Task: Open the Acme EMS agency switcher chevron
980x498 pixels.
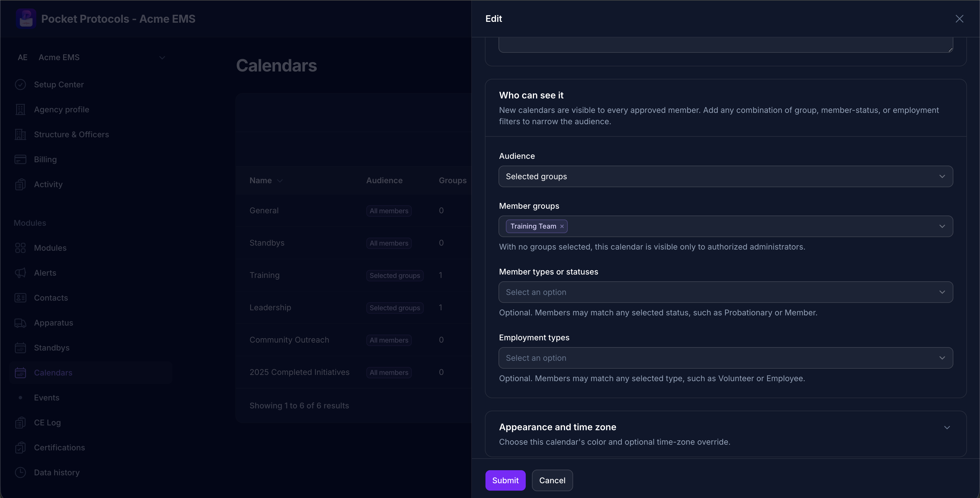Action: [x=162, y=58]
